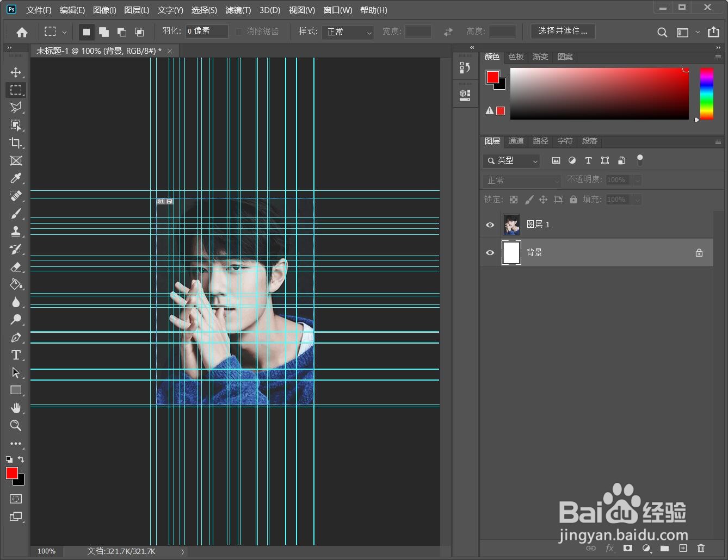This screenshot has width=728, height=560.
Task: Select the Clone Stamp tool
Action: pos(16,231)
